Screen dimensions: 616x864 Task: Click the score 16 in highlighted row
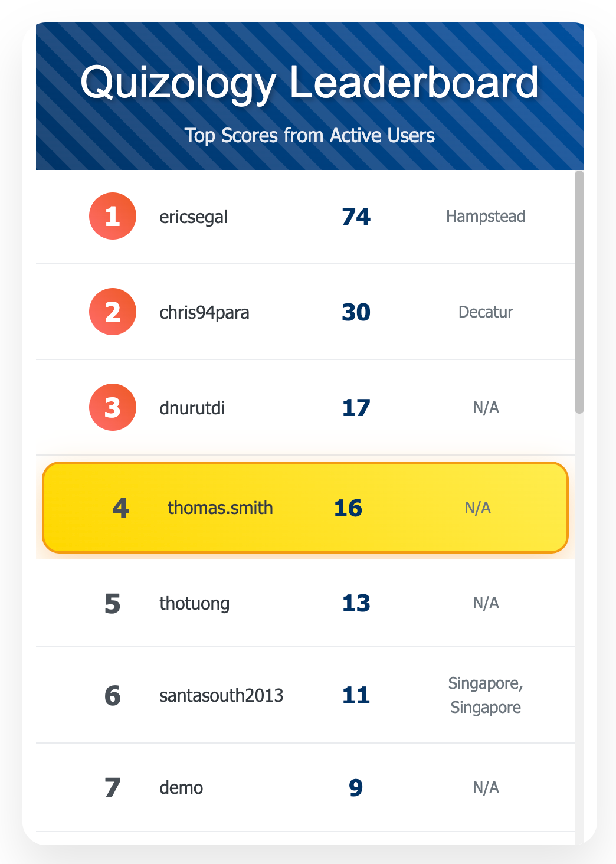(348, 508)
